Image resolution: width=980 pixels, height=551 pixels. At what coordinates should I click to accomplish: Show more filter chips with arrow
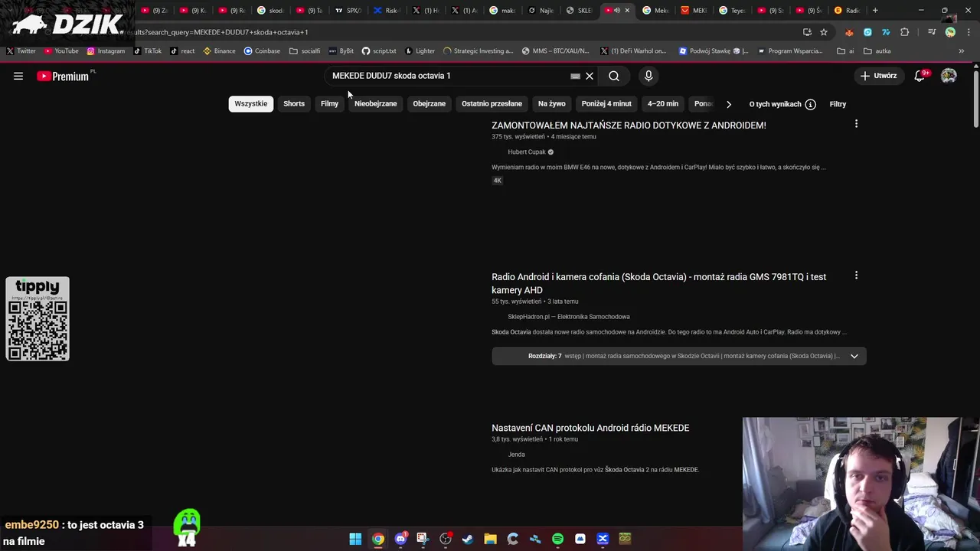pyautogui.click(x=728, y=104)
